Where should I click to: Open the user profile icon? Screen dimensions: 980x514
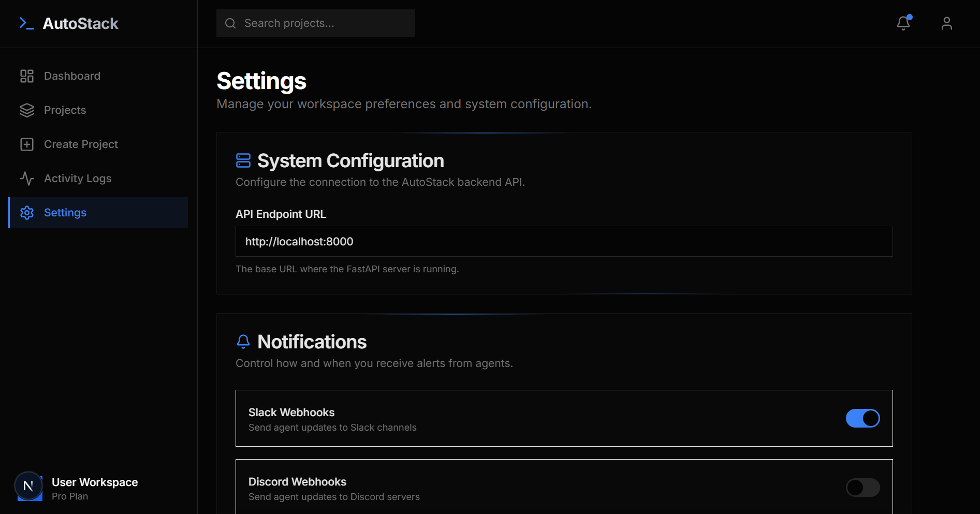pyautogui.click(x=946, y=23)
